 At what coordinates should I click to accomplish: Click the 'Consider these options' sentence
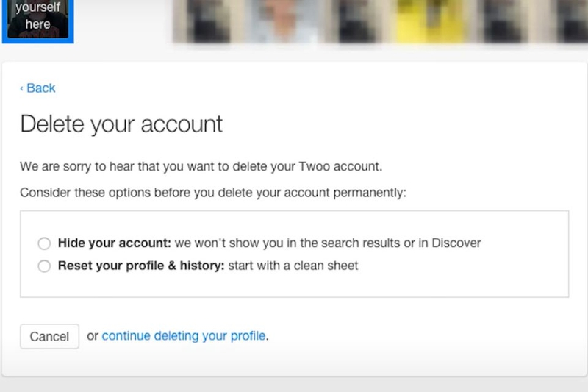point(212,193)
